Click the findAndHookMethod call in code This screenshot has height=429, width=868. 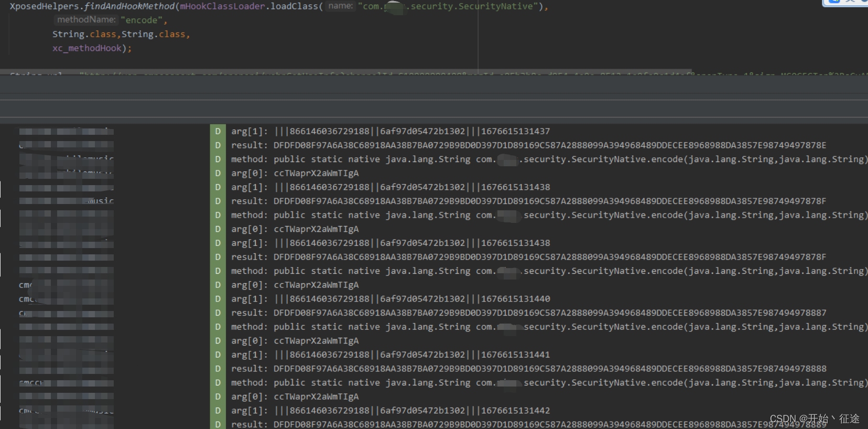click(129, 6)
